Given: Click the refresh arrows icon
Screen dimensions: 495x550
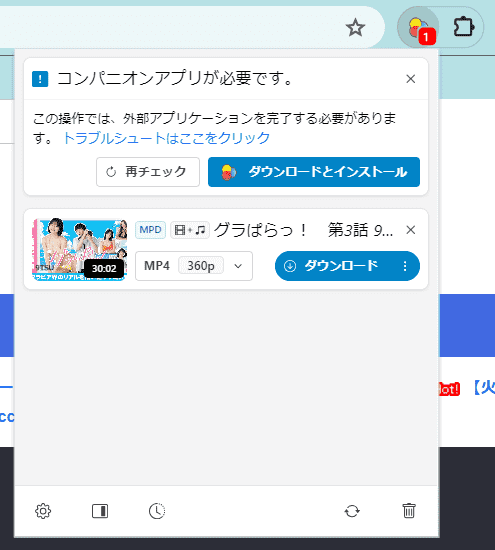Looking at the screenshot, I should [x=352, y=511].
